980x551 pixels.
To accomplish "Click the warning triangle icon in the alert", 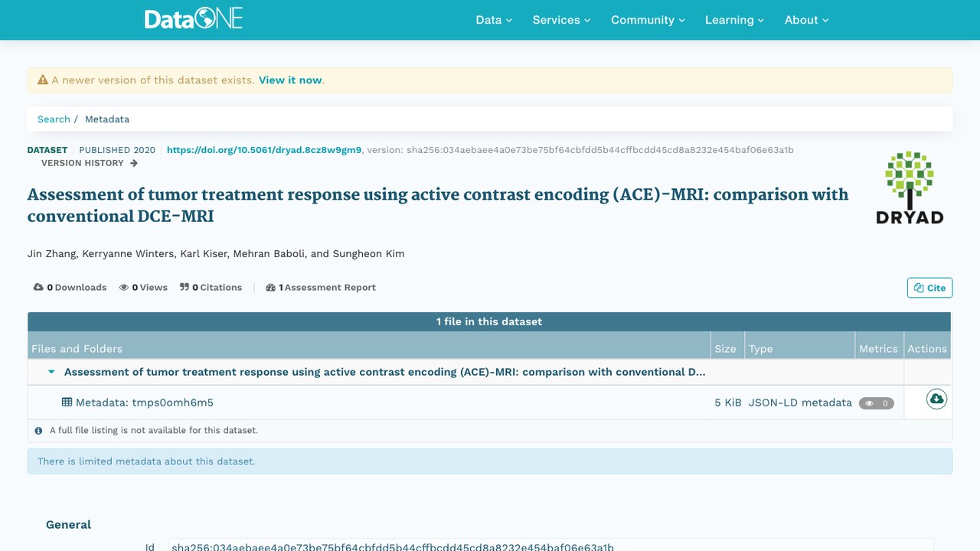I will point(43,80).
